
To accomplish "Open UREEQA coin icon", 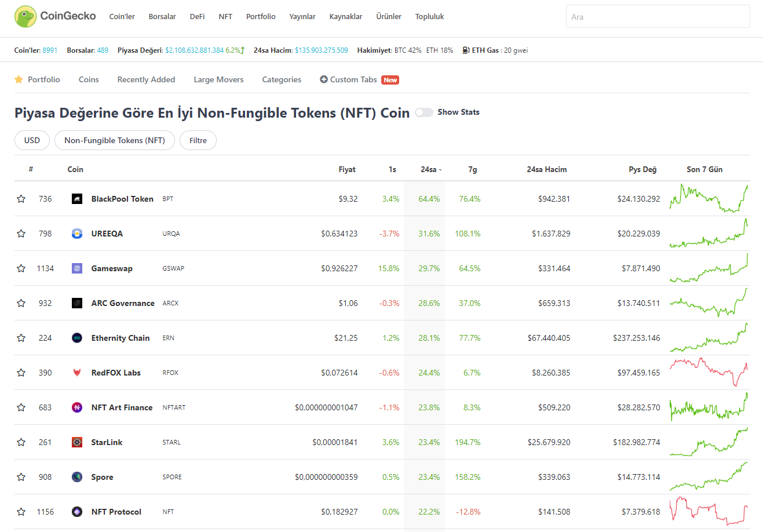I will 77,234.
